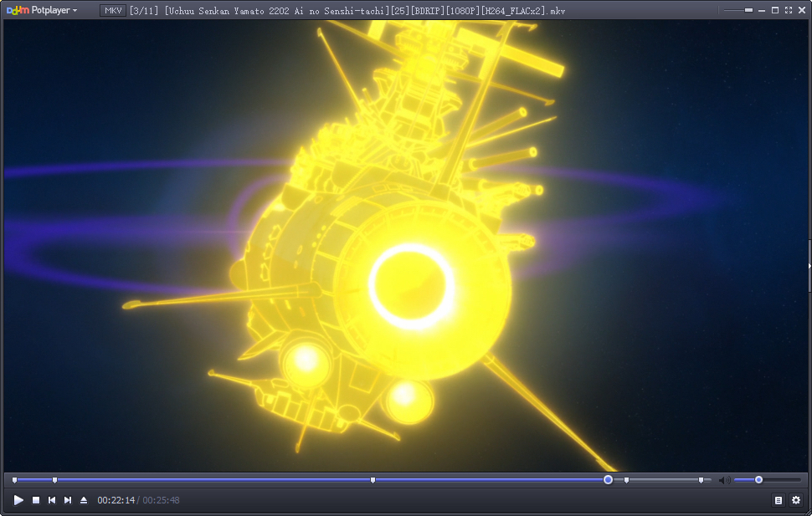Image resolution: width=812 pixels, height=516 pixels.
Task: Close the PotPlayer window
Action: pyautogui.click(x=802, y=10)
